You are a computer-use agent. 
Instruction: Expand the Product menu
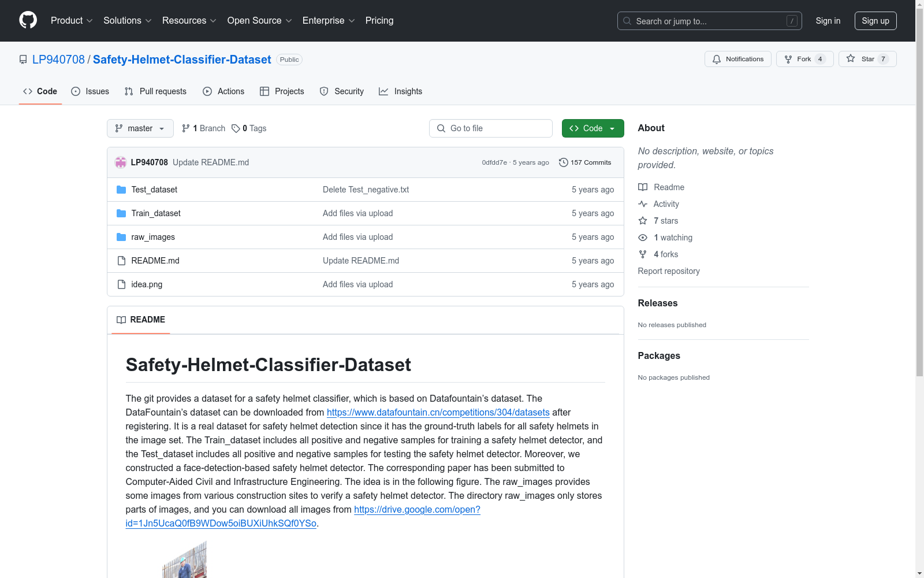pyautogui.click(x=72, y=21)
